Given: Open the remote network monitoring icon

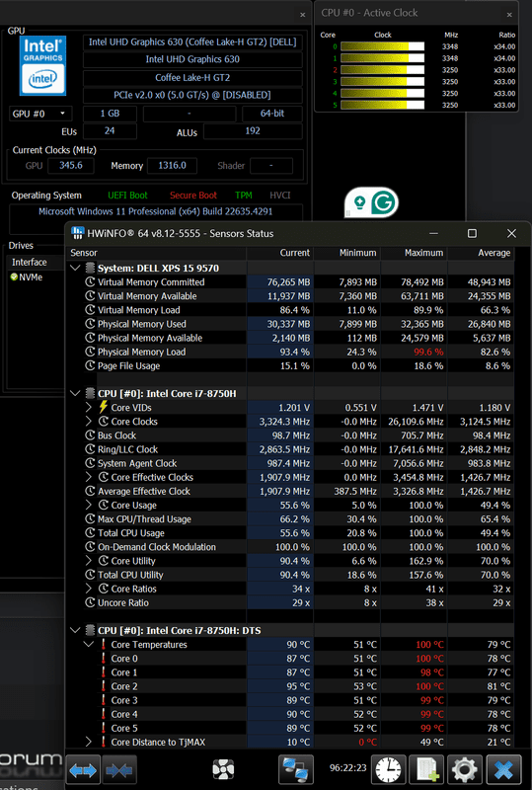Looking at the screenshot, I should (x=296, y=770).
